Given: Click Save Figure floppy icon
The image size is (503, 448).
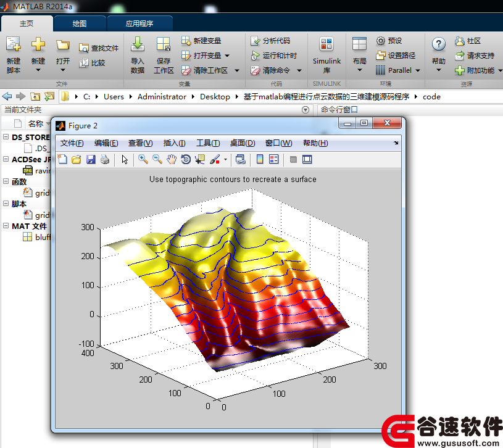Looking at the screenshot, I should pos(91,159).
